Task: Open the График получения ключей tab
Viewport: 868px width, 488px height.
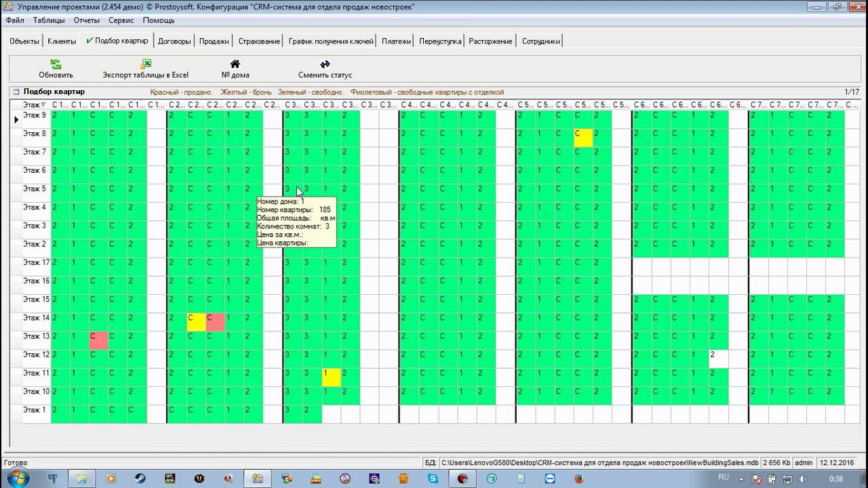Action: (x=331, y=41)
